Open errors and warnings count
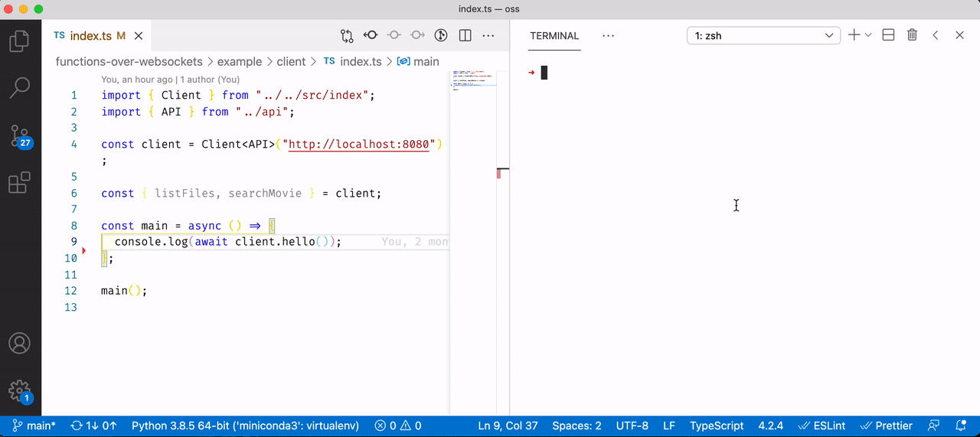 [398, 426]
